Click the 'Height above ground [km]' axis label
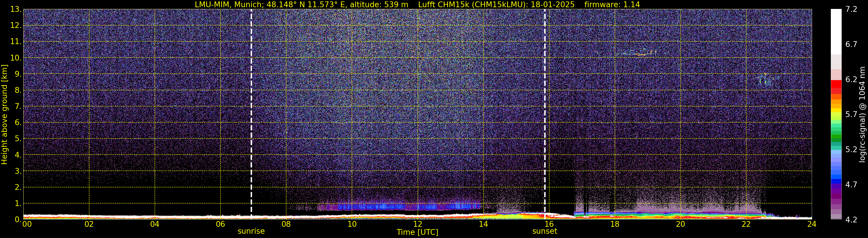The image size is (868, 238). tap(4, 114)
